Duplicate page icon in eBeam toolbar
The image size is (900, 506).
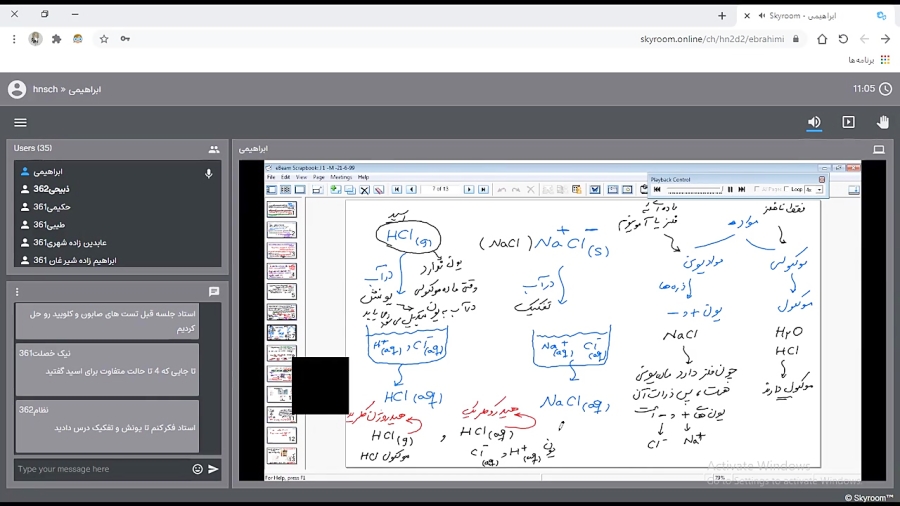(x=350, y=190)
